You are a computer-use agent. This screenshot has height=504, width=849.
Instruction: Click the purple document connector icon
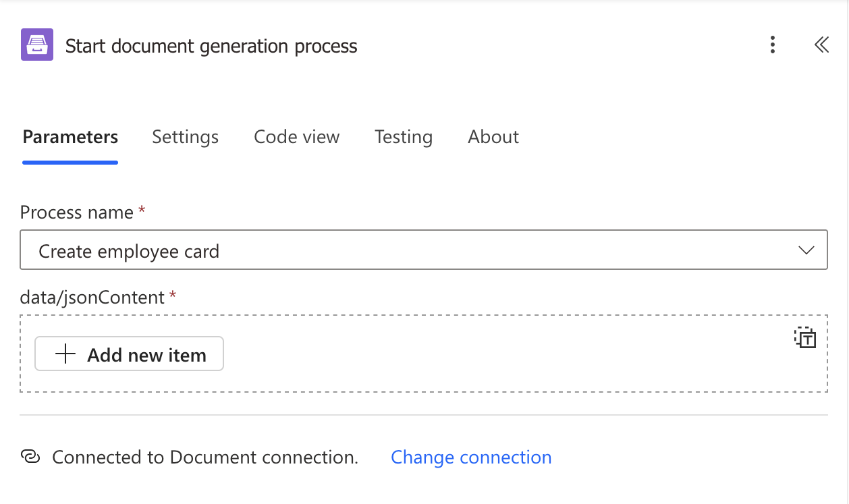tap(37, 45)
